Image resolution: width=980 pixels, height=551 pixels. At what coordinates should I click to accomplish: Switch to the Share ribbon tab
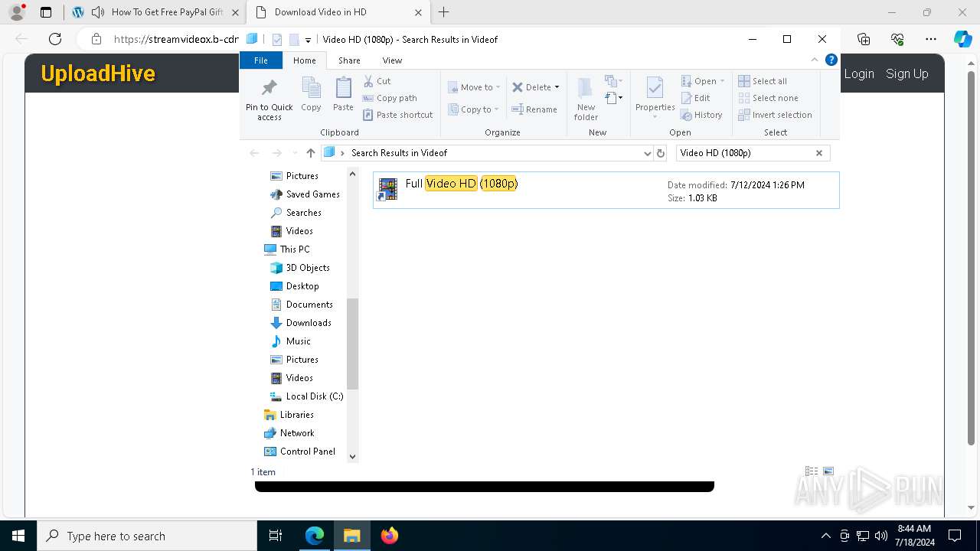click(349, 60)
